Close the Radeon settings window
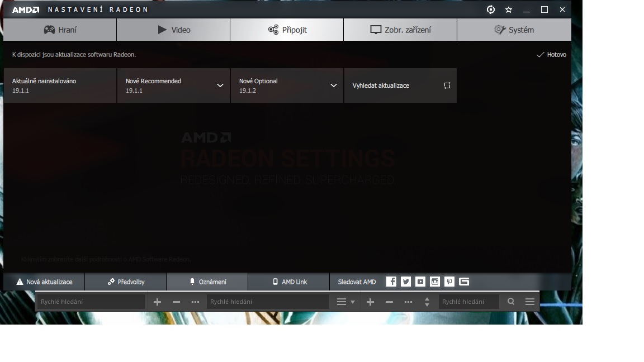644x362 pixels. (562, 9)
